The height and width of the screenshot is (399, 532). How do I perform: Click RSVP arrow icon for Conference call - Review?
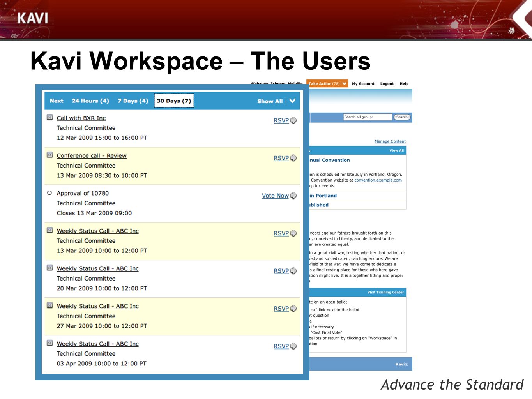(x=293, y=158)
